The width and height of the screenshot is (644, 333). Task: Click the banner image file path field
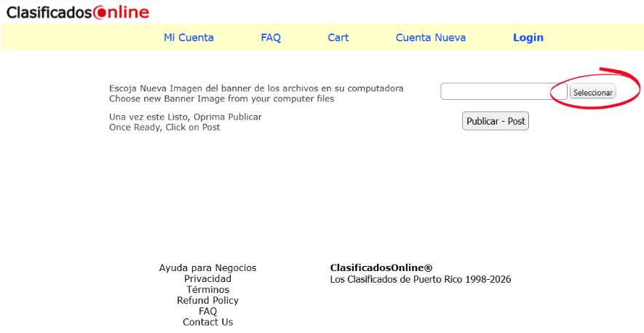(504, 91)
